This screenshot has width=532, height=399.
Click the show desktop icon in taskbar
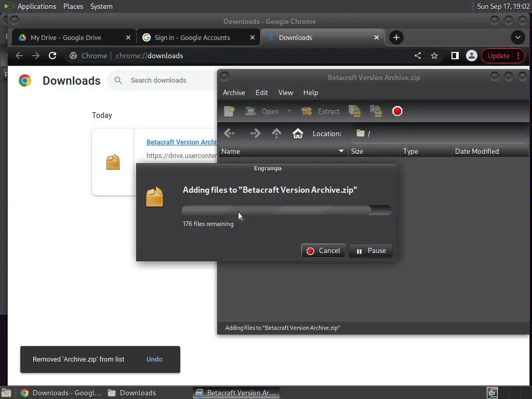point(6,393)
